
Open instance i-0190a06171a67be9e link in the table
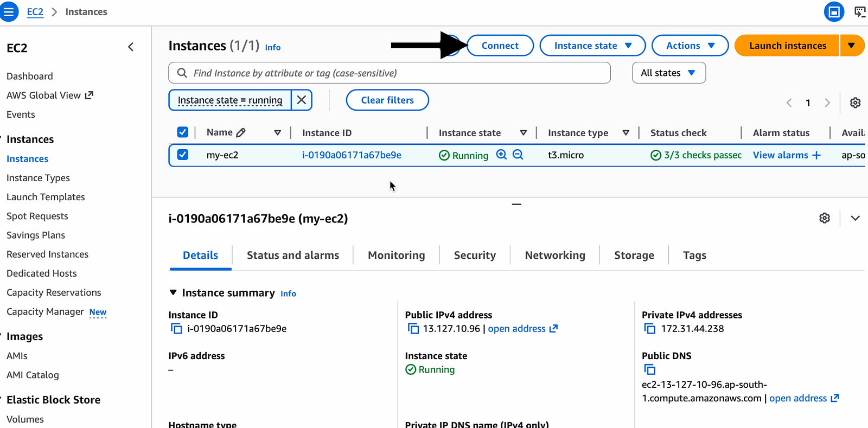point(352,155)
